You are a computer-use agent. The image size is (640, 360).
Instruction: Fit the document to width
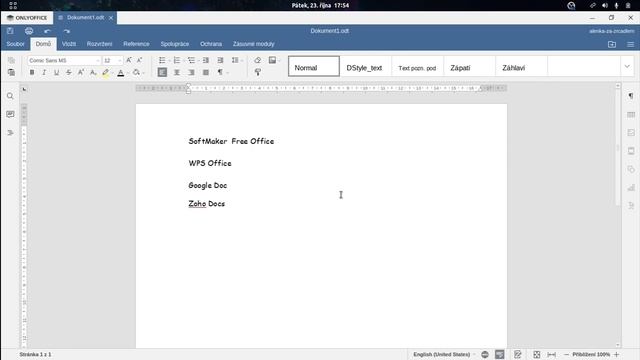pyautogui.click(x=551, y=355)
